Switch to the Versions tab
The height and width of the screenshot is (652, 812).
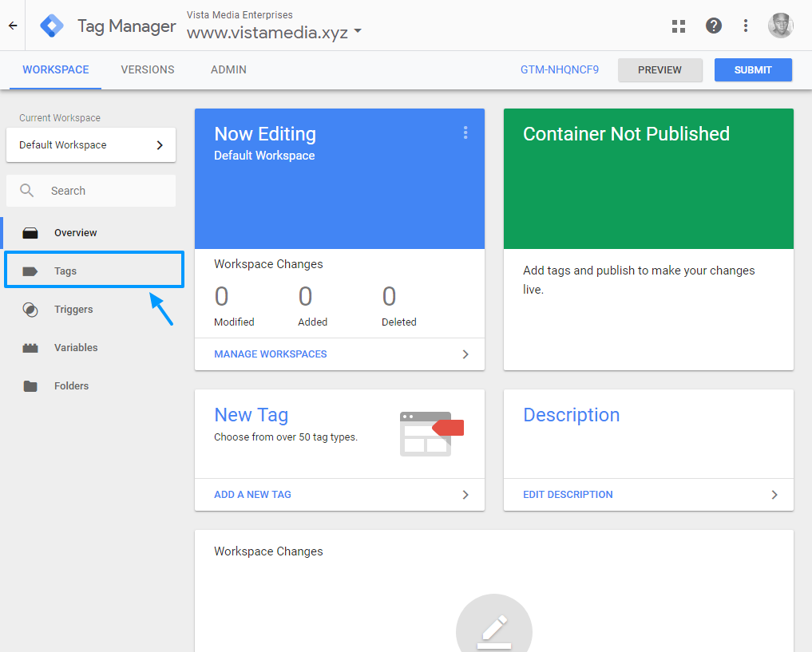148,70
